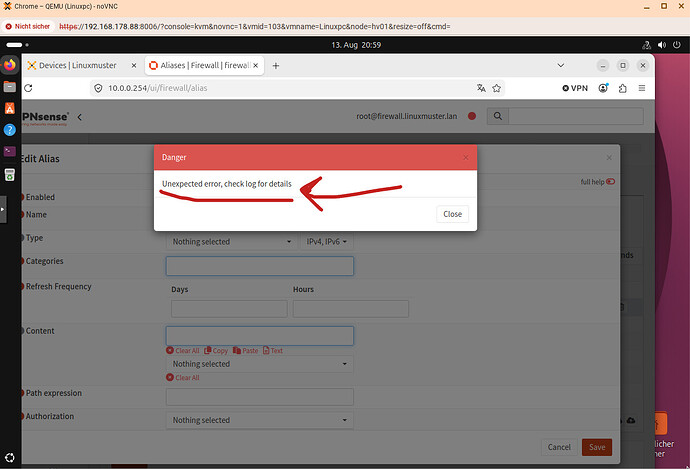The height and width of the screenshot is (469, 690).
Task: Open volume icon in top bar
Action: (x=661, y=45)
